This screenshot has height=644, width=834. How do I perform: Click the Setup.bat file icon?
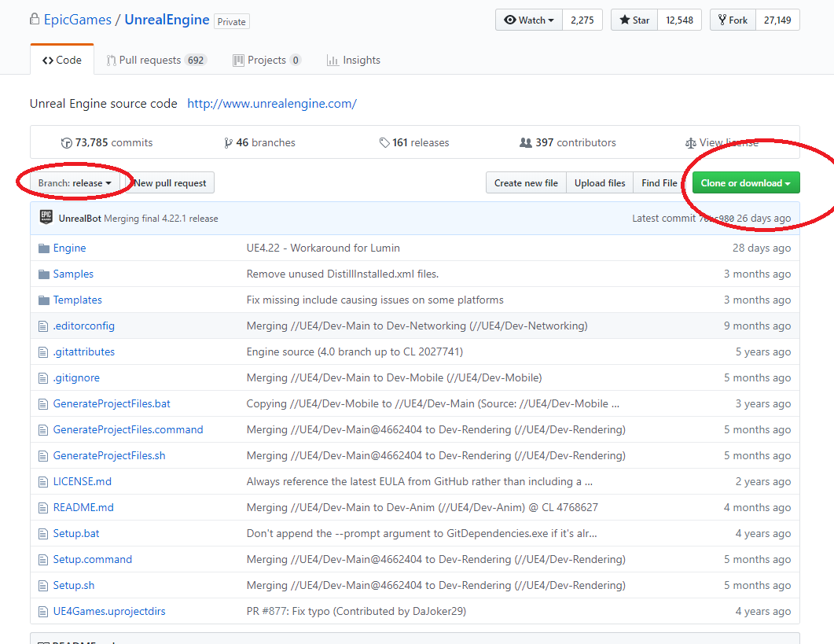[x=43, y=534]
